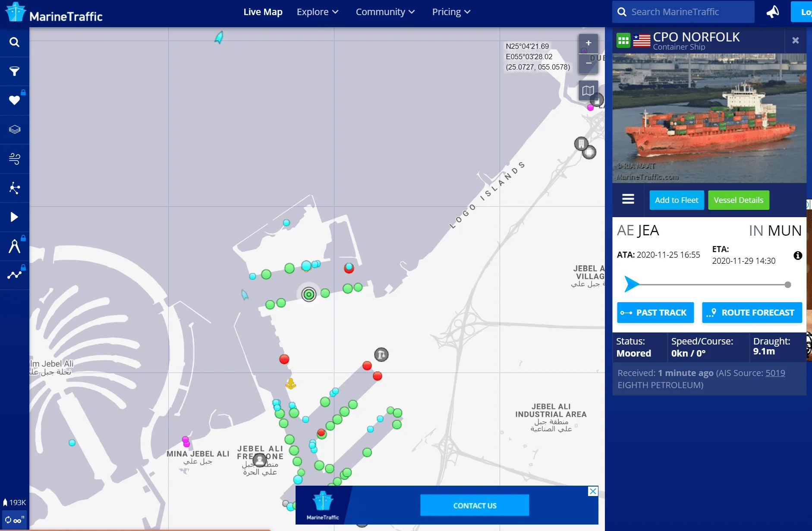This screenshot has height=531, width=812.
Task: Click the 193K vessel count indicator
Action: [14, 502]
